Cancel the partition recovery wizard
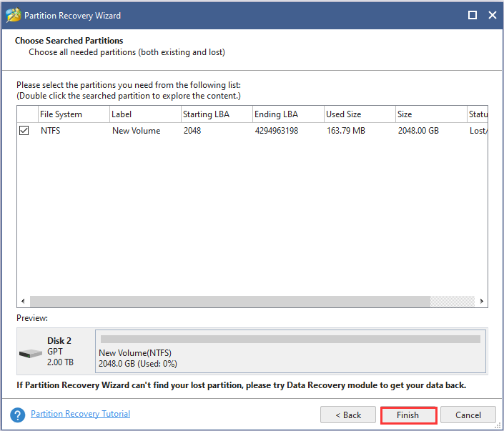This screenshot has width=504, height=431. point(468,415)
